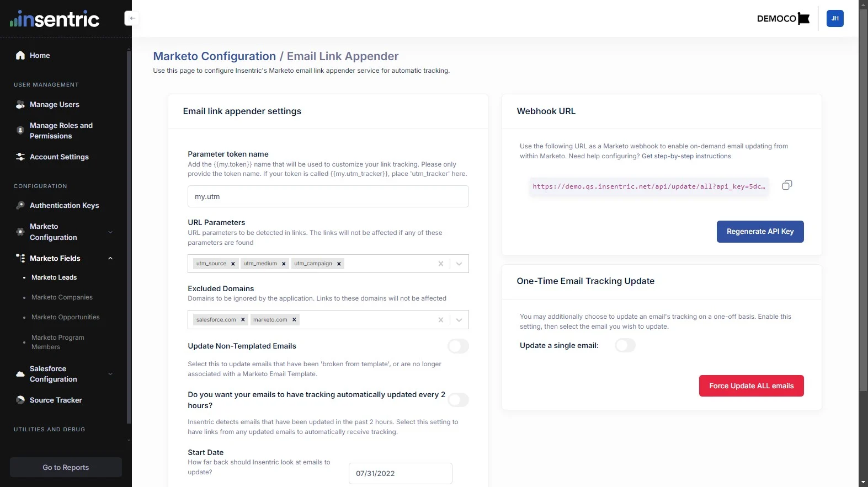Click the page vertical scrollbar
This screenshot has height=487, width=868.
point(863,199)
